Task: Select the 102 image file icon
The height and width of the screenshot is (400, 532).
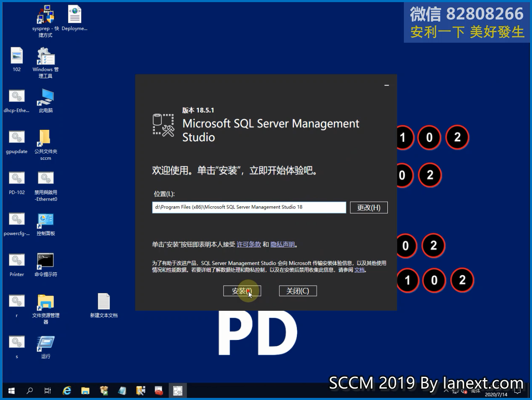Action: pos(17,59)
